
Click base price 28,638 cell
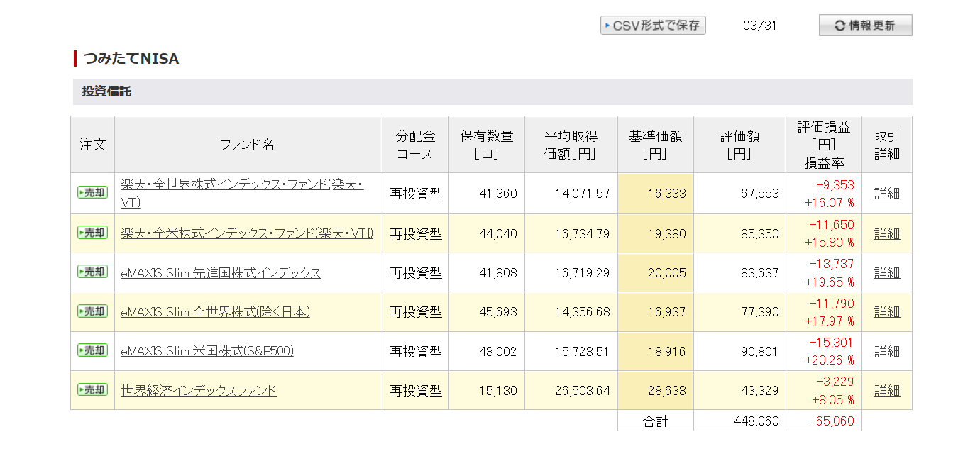[x=656, y=390]
